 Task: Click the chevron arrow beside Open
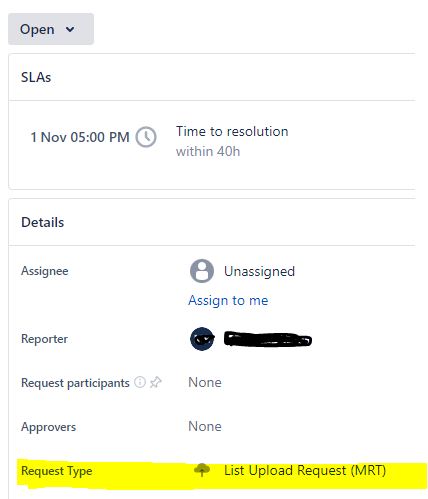click(70, 29)
